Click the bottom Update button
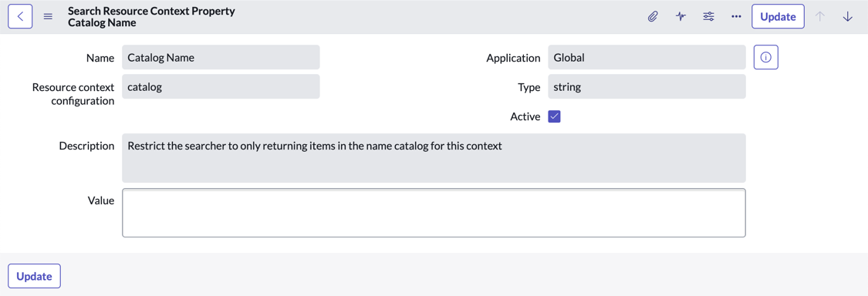Viewport: 868px width, 296px height. (x=34, y=276)
